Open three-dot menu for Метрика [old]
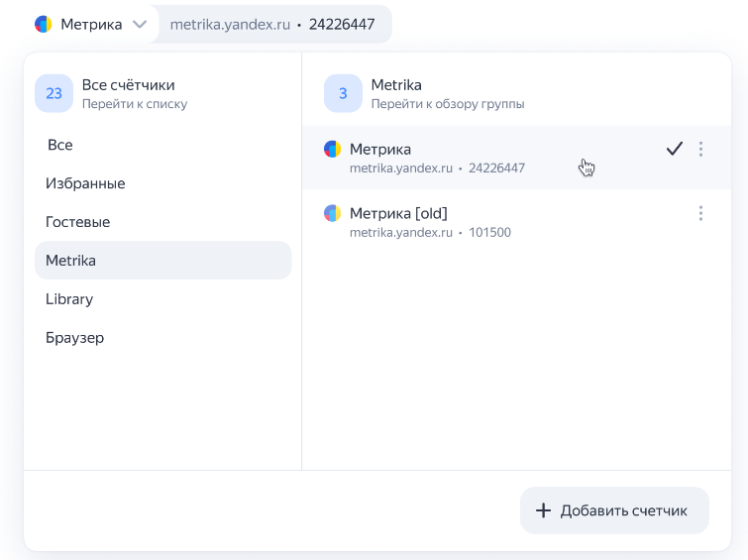The image size is (748, 560). tap(700, 213)
